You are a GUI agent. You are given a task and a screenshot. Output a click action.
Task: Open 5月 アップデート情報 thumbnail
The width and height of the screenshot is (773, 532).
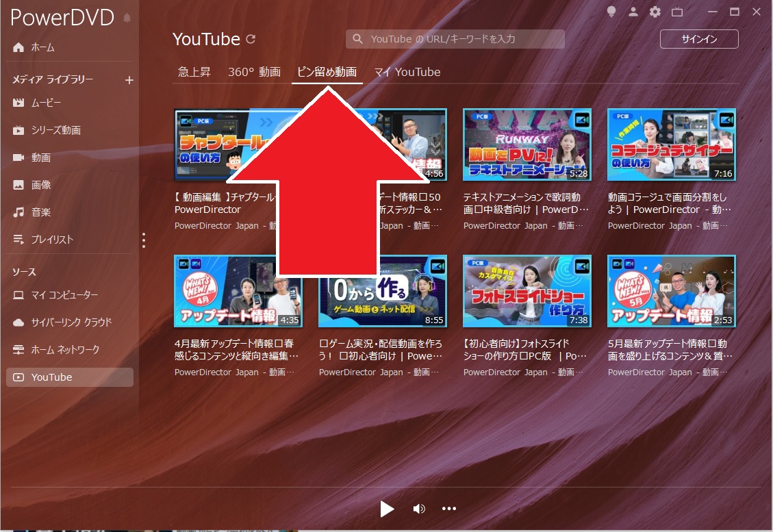[672, 291]
